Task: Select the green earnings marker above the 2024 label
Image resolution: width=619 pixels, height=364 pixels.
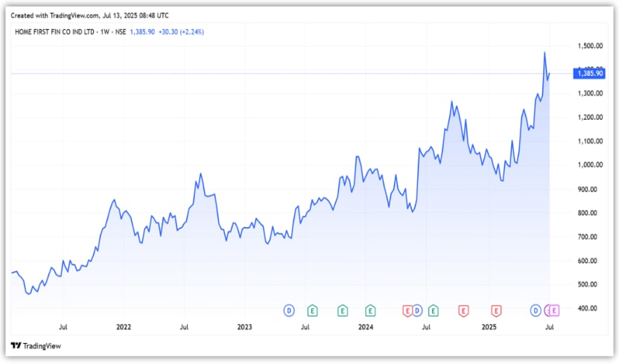Action: [x=370, y=310]
